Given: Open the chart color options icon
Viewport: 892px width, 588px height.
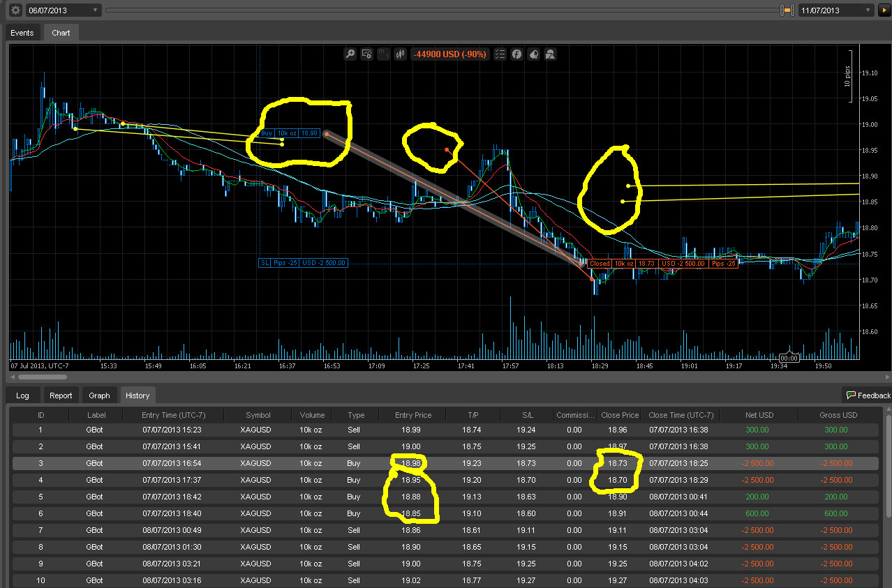Looking at the screenshot, I should [533, 54].
